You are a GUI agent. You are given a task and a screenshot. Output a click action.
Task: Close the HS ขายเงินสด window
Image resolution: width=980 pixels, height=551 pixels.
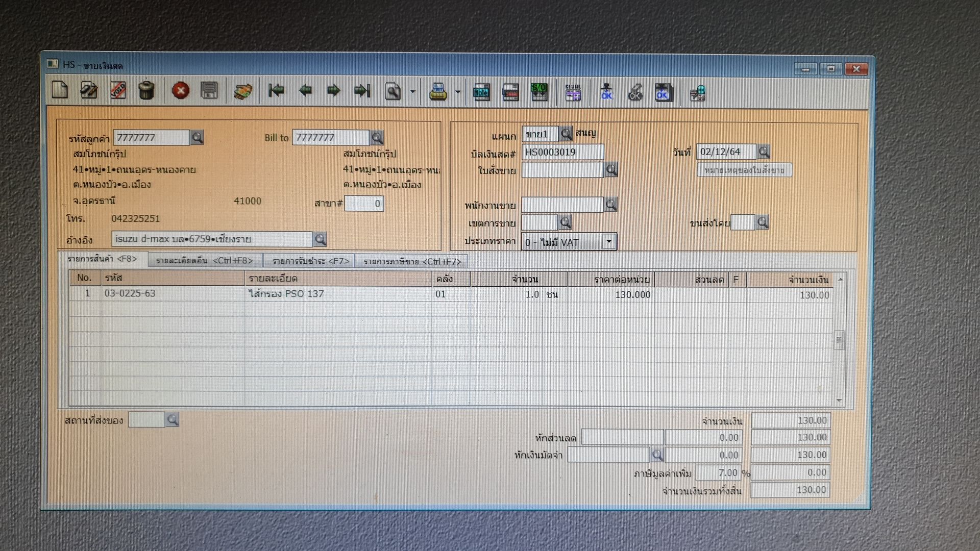pyautogui.click(x=856, y=69)
